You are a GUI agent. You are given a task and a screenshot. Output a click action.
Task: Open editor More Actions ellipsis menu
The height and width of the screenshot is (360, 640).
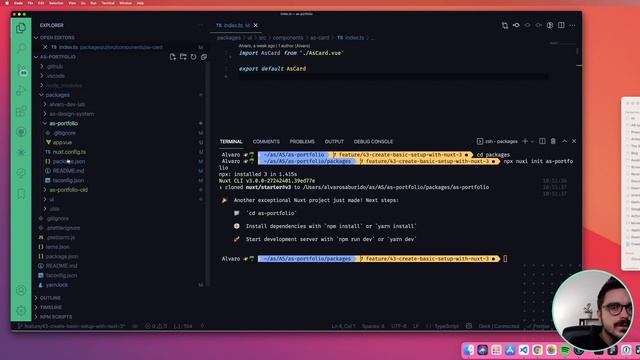[x=572, y=25]
